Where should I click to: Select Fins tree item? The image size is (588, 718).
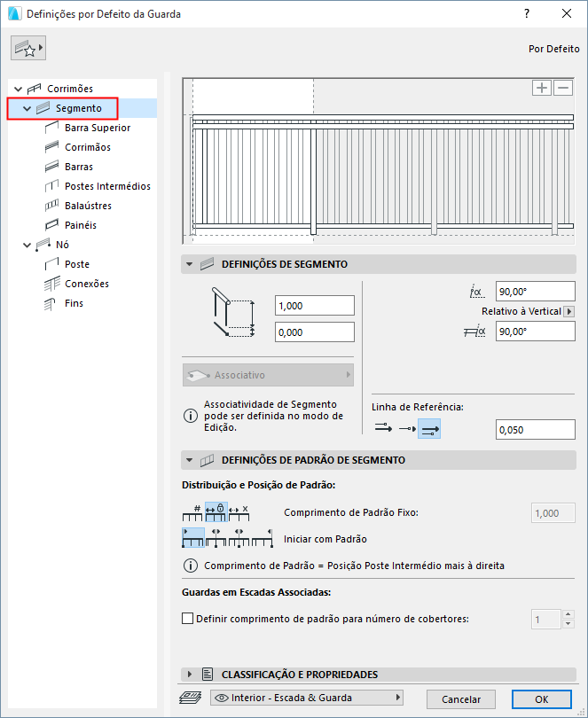pyautogui.click(x=74, y=303)
